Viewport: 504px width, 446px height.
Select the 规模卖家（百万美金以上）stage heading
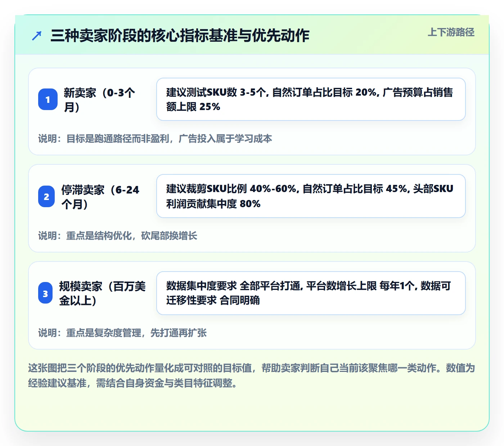[x=102, y=293]
